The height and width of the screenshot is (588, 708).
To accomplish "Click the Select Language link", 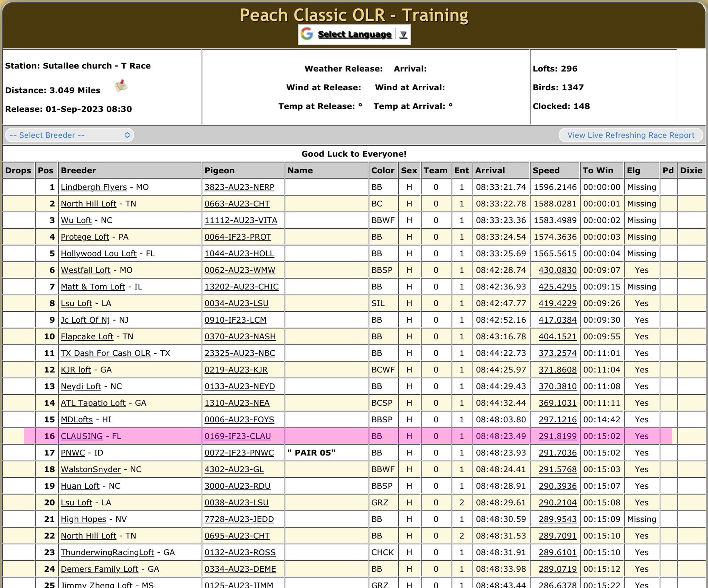I will coord(354,34).
